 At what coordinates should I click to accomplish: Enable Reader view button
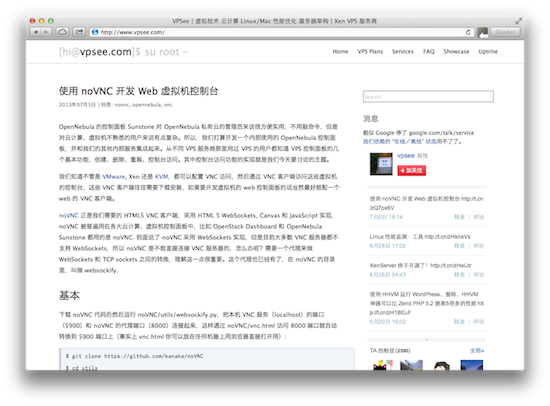(505, 32)
